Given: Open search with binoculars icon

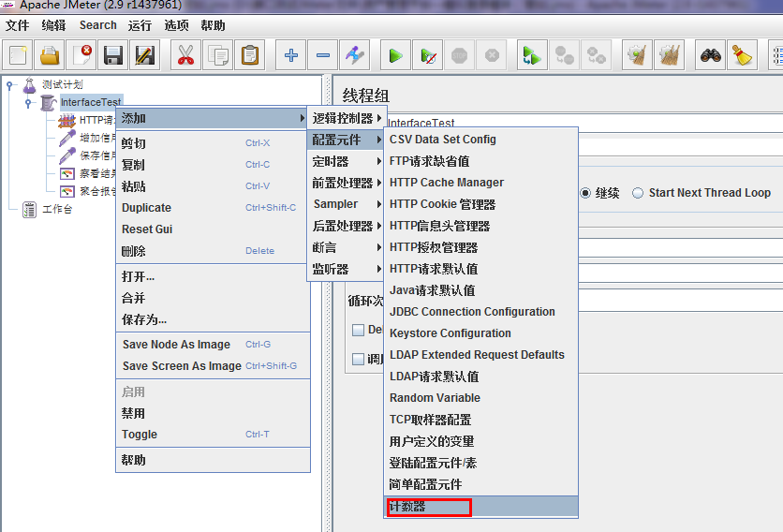Looking at the screenshot, I should [x=710, y=55].
